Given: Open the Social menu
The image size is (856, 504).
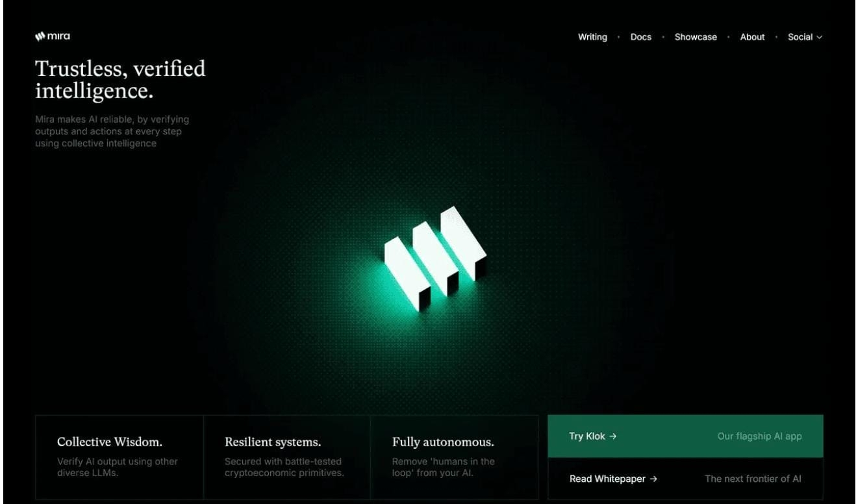Looking at the screenshot, I should click(805, 37).
